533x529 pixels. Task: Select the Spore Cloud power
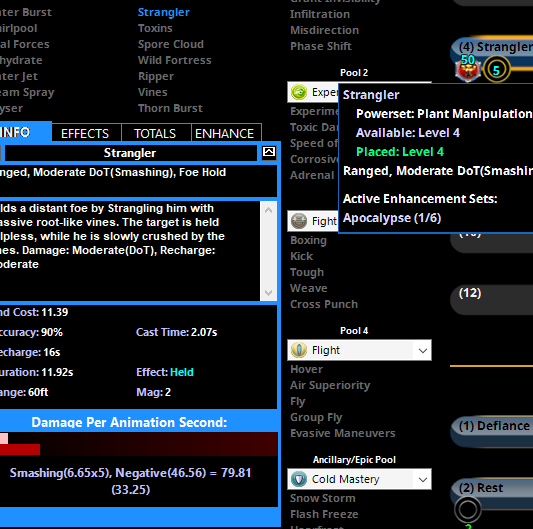point(171,44)
